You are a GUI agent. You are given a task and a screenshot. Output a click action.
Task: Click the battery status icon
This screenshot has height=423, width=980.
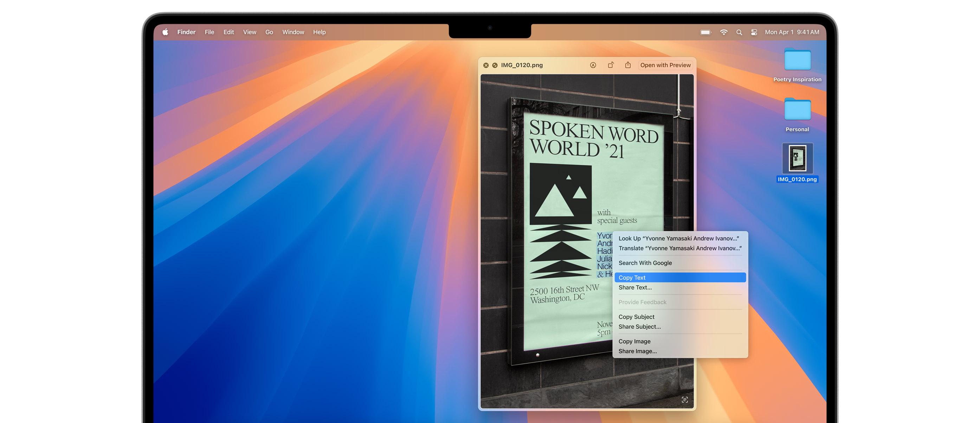[x=705, y=32]
